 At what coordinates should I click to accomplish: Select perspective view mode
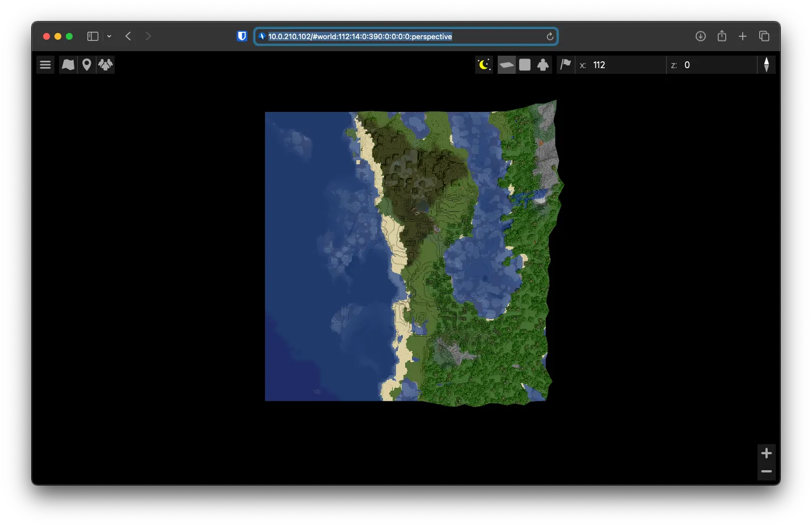(507, 65)
